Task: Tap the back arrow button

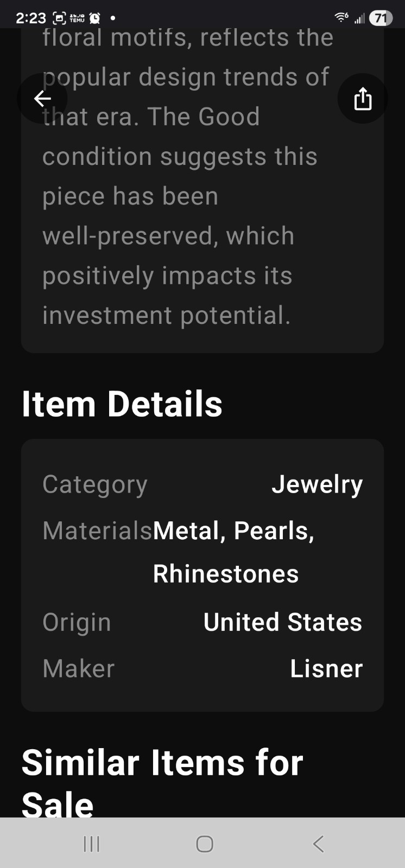Action: 42,99
